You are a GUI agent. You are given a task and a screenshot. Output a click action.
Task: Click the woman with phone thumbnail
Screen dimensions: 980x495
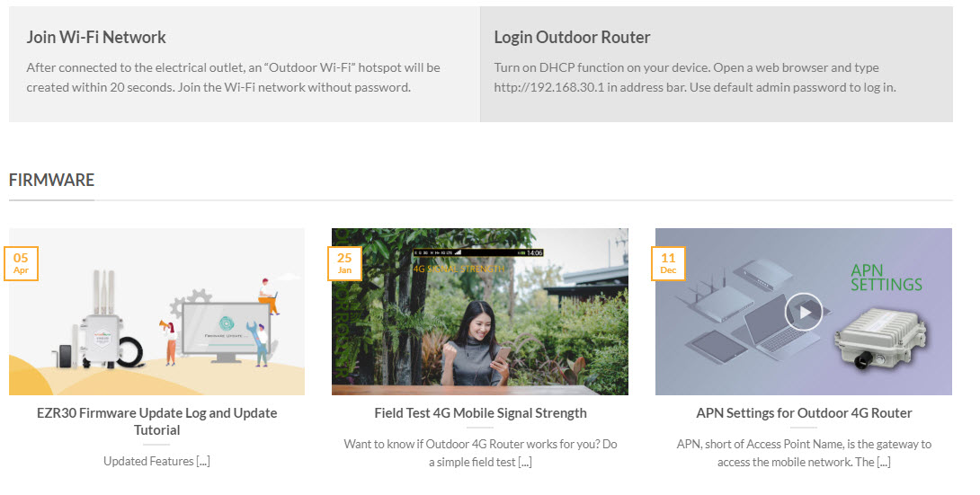point(480,312)
